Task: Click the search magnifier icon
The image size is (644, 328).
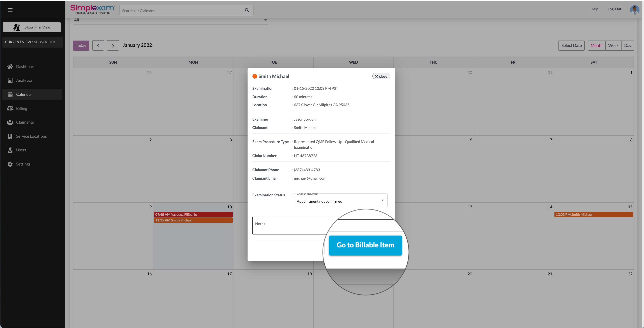Action: 247,10
